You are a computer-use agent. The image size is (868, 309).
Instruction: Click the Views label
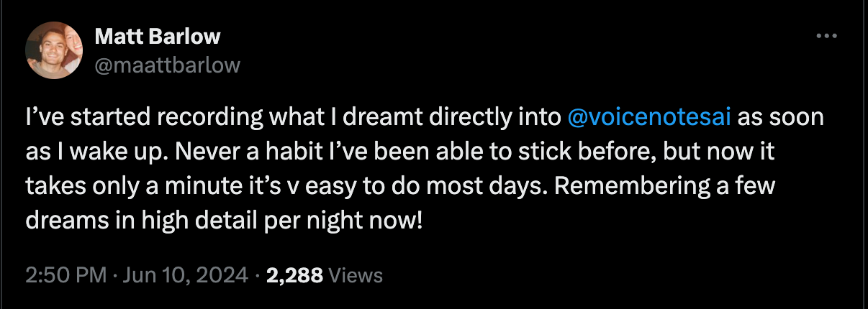click(x=356, y=275)
